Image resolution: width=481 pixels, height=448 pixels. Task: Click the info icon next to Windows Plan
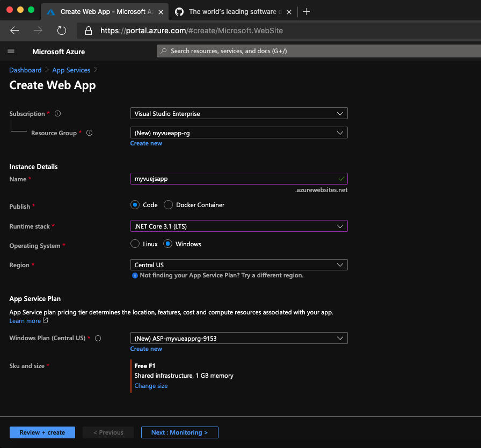click(x=98, y=338)
